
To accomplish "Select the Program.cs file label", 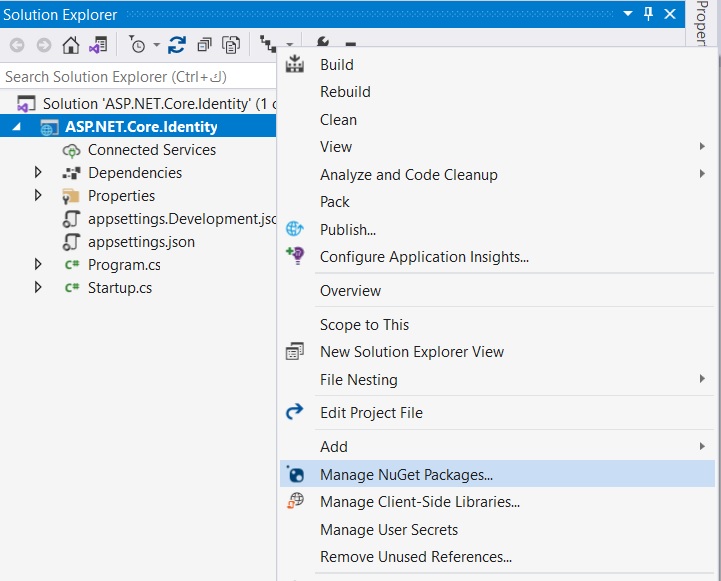I will click(124, 265).
